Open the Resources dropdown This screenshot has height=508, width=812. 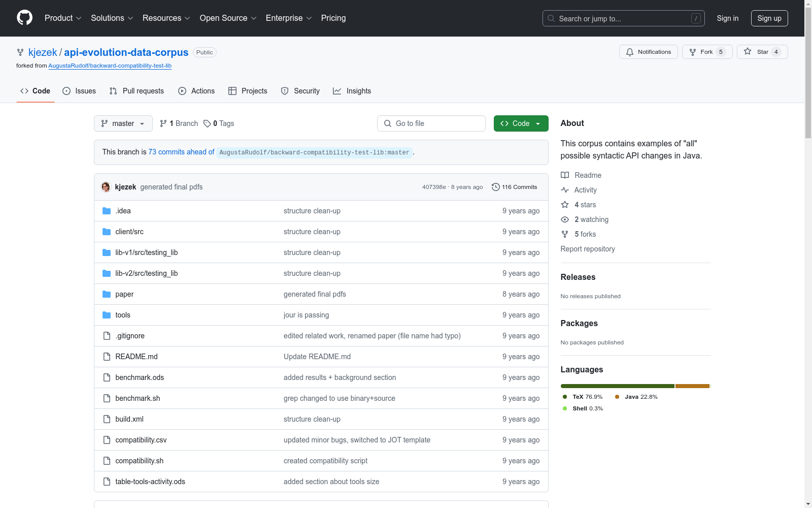[166, 18]
